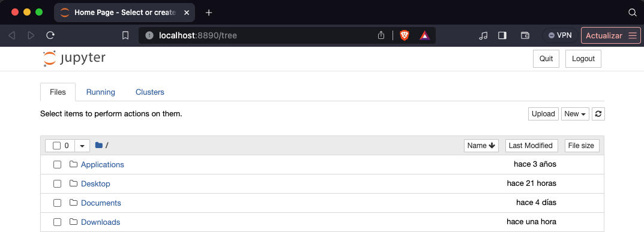Open the Downloads folder link
This screenshot has height=232, width=644.
[x=101, y=222]
